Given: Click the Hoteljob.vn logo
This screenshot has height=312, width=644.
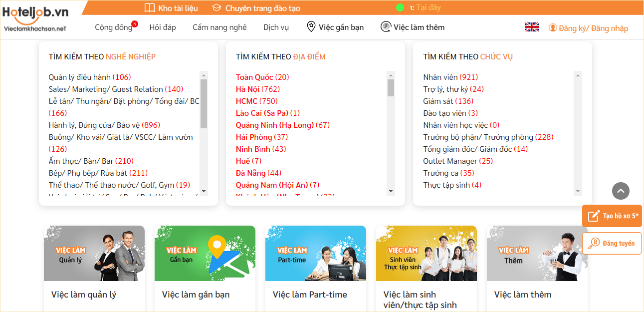Looking at the screenshot, I should point(35,20).
